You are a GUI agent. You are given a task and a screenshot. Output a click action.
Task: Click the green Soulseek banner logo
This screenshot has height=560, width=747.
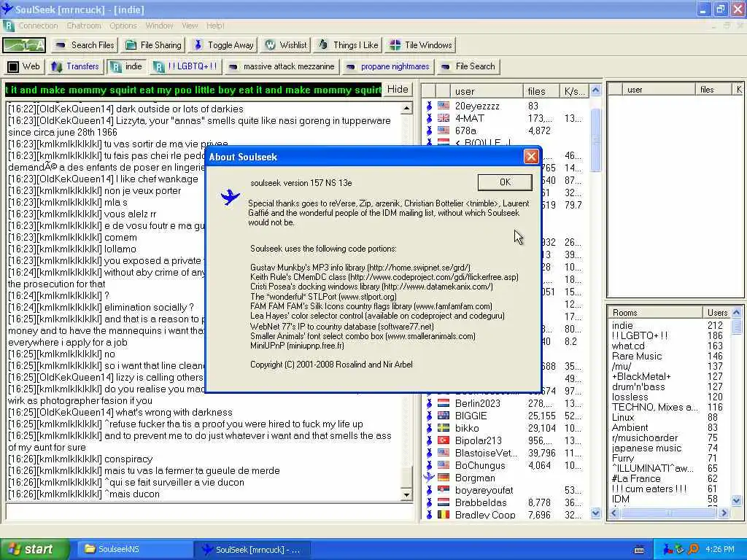point(24,45)
